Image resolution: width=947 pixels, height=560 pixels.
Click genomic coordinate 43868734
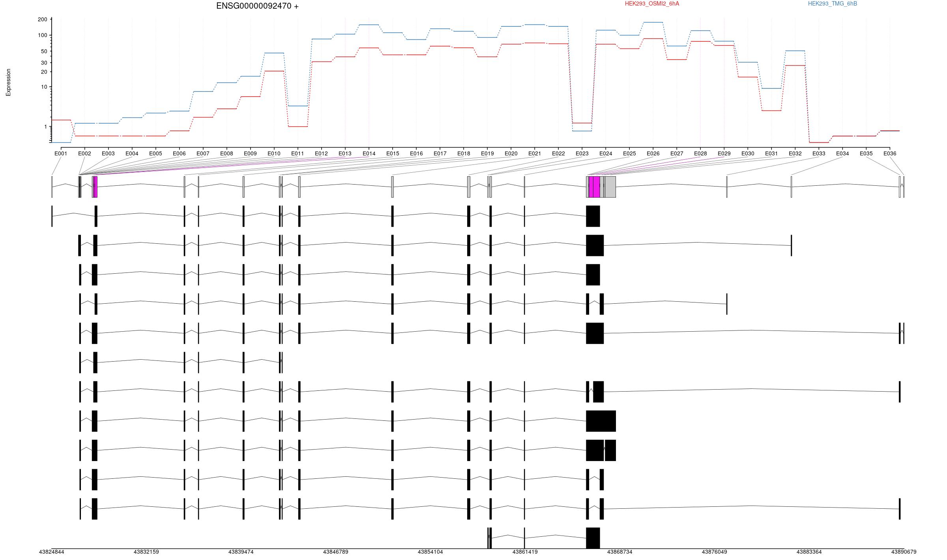[620, 552]
